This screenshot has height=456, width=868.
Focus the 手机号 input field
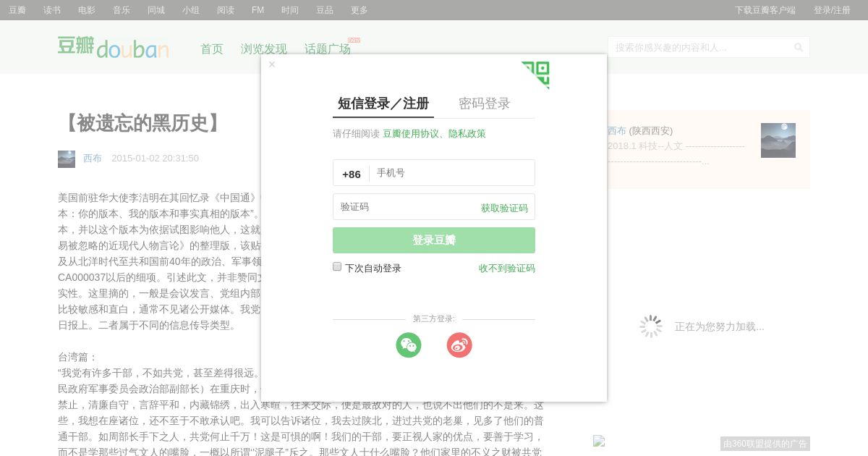pyautogui.click(x=452, y=173)
